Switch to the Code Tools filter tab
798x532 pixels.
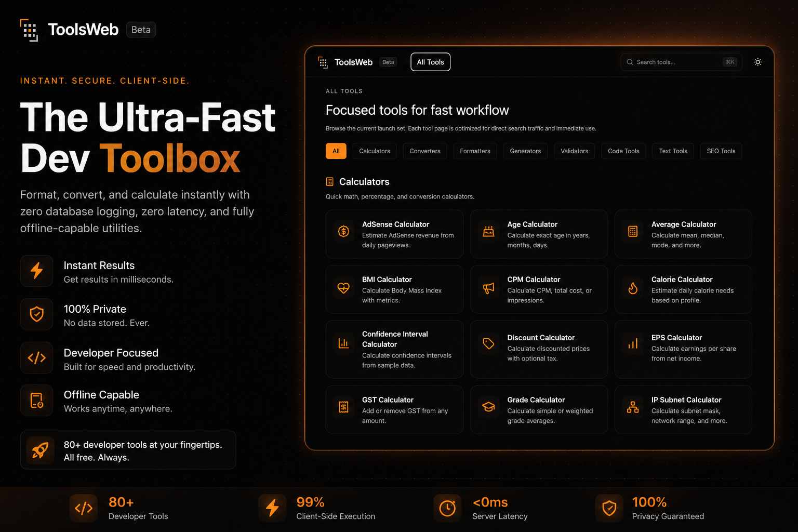coord(623,151)
